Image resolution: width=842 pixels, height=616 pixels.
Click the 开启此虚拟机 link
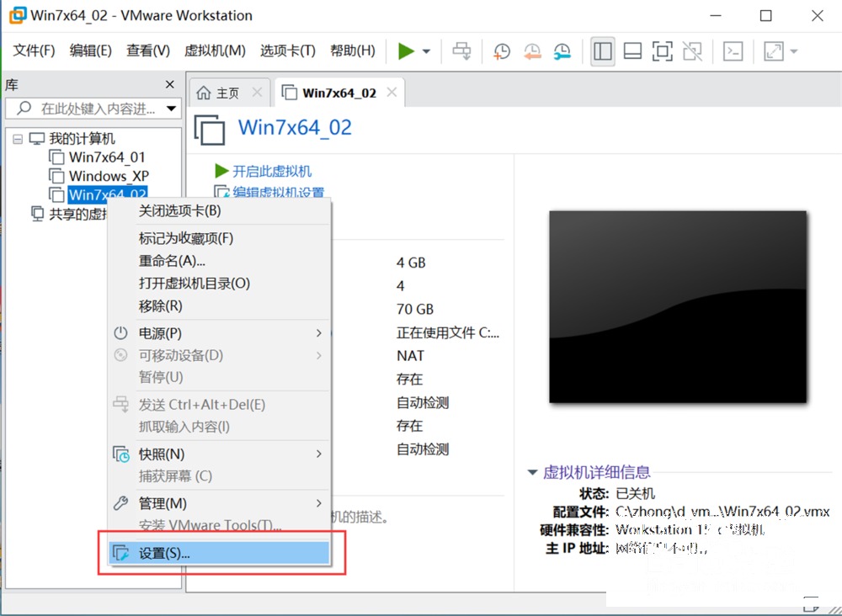[272, 171]
